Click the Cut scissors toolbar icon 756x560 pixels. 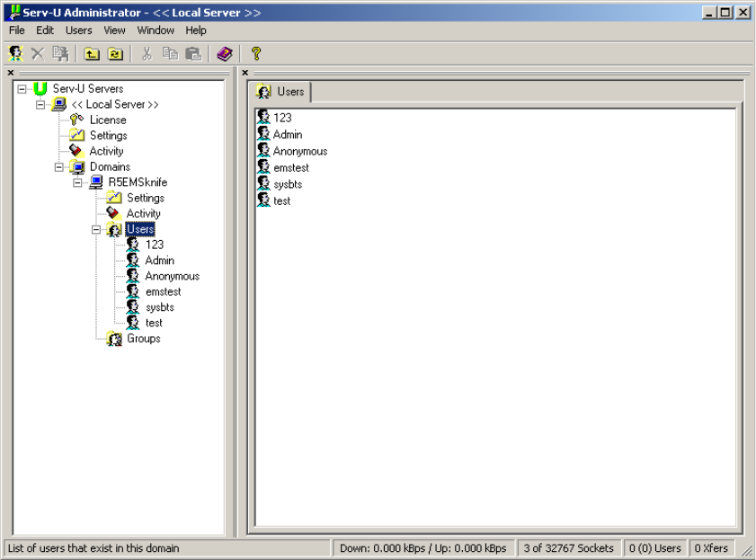point(147,54)
